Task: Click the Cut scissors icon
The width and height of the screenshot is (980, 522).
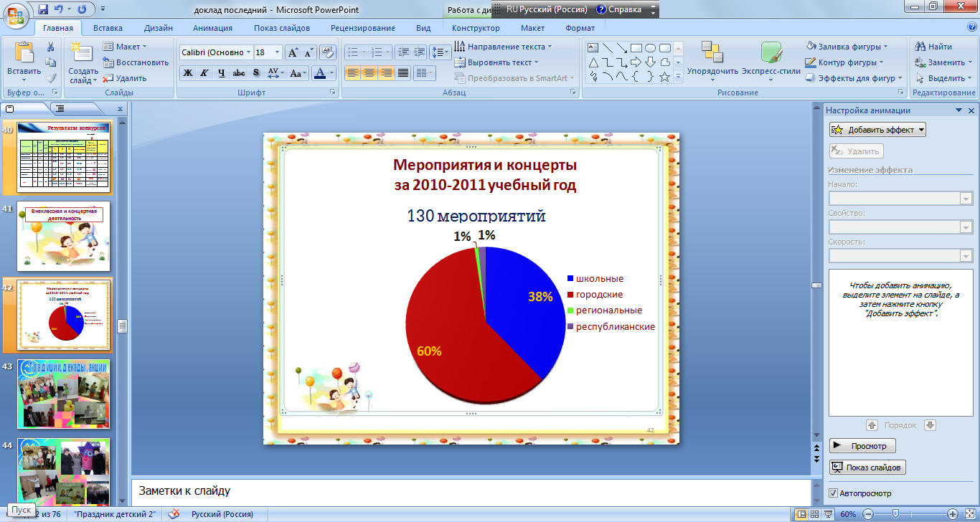Action: pyautogui.click(x=51, y=47)
